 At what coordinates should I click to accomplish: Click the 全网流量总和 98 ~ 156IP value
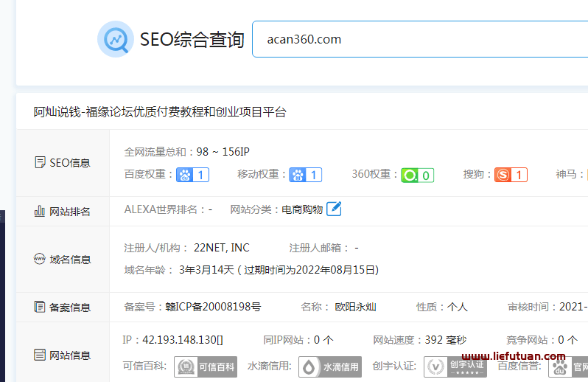[223, 152]
